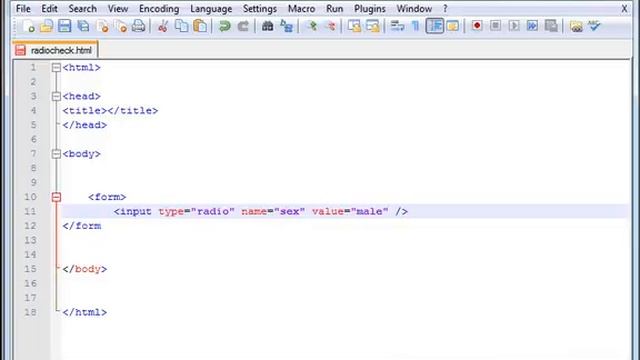Open the Language menu
The height and width of the screenshot is (360, 640).
click(211, 9)
